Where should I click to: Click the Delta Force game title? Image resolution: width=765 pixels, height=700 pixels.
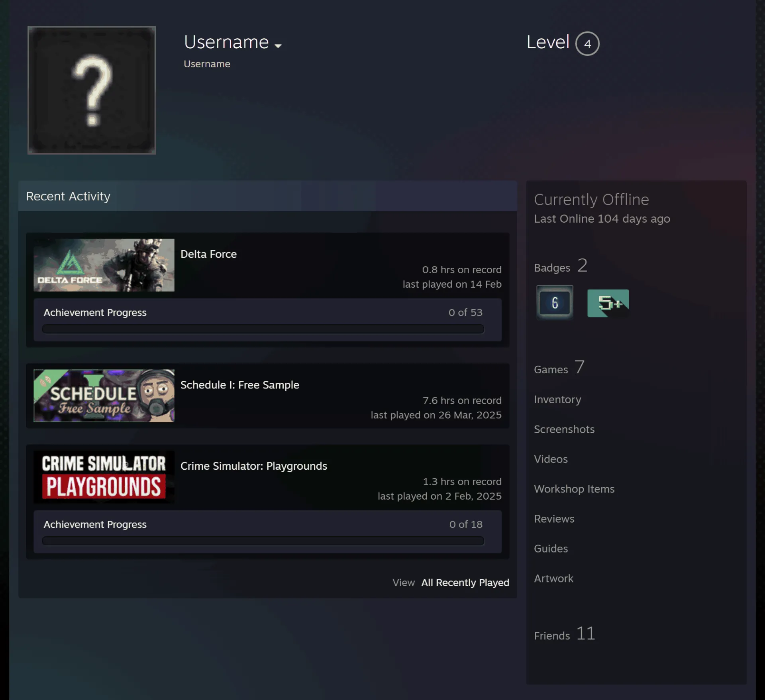[x=208, y=254]
